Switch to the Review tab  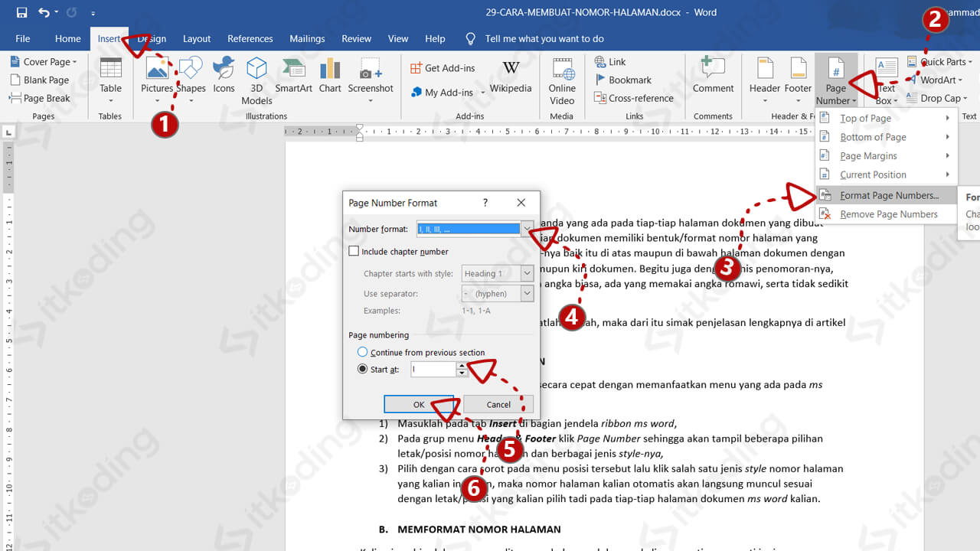(357, 38)
